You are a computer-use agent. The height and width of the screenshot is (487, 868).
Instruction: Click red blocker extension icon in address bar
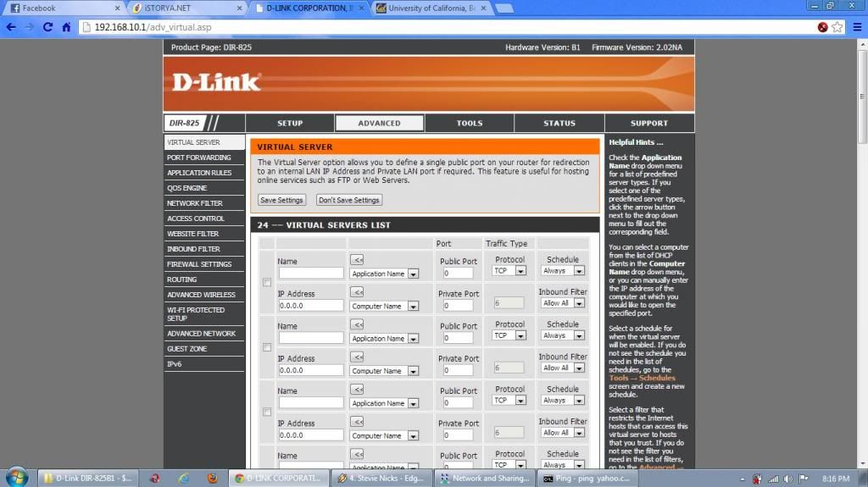pyautogui.click(x=822, y=27)
